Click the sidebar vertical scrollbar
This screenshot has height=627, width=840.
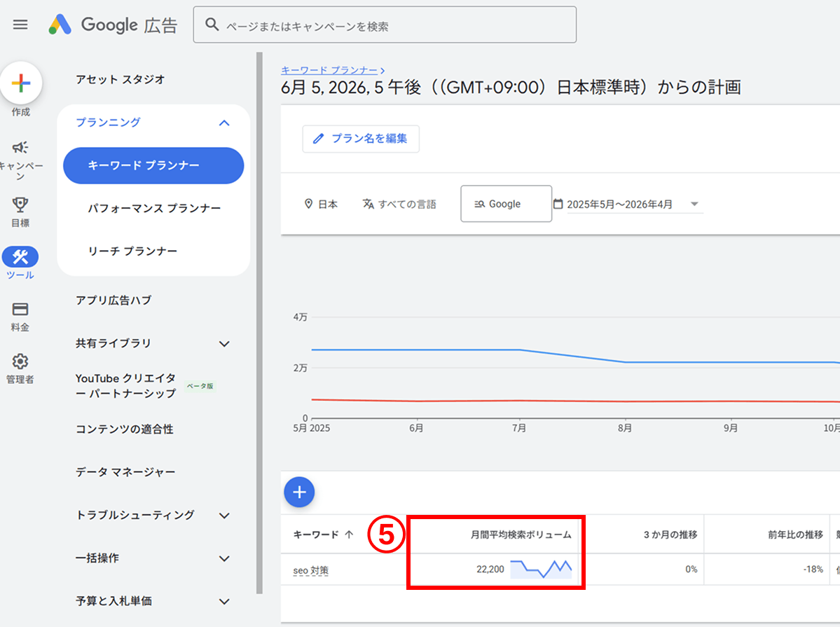pyautogui.click(x=259, y=323)
